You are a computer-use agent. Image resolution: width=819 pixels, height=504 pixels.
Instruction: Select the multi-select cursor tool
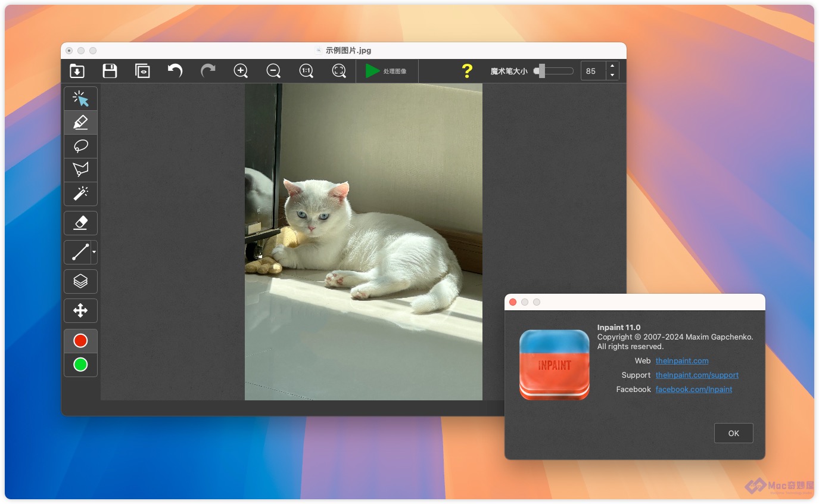(80, 98)
